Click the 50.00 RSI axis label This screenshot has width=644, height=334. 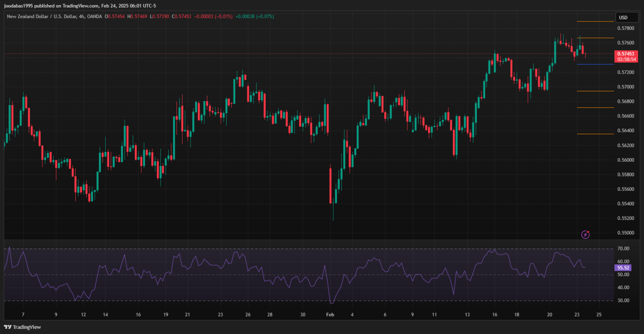pyautogui.click(x=623, y=274)
